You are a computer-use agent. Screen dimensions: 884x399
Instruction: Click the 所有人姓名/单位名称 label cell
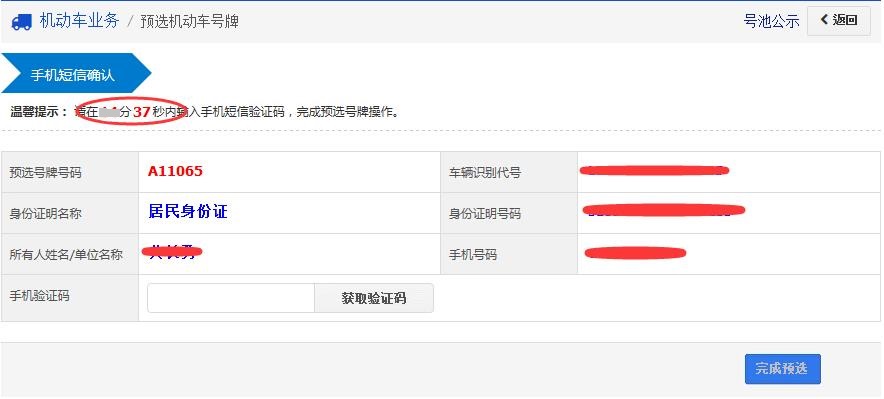click(x=70, y=254)
